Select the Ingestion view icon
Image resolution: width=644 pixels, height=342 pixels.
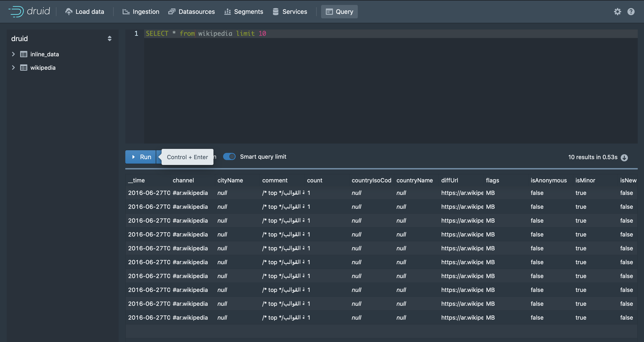[126, 11]
